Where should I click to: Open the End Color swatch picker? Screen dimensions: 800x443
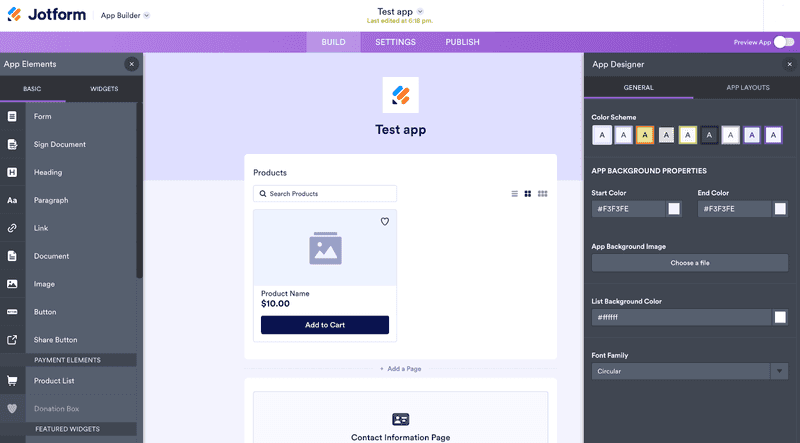click(780, 209)
